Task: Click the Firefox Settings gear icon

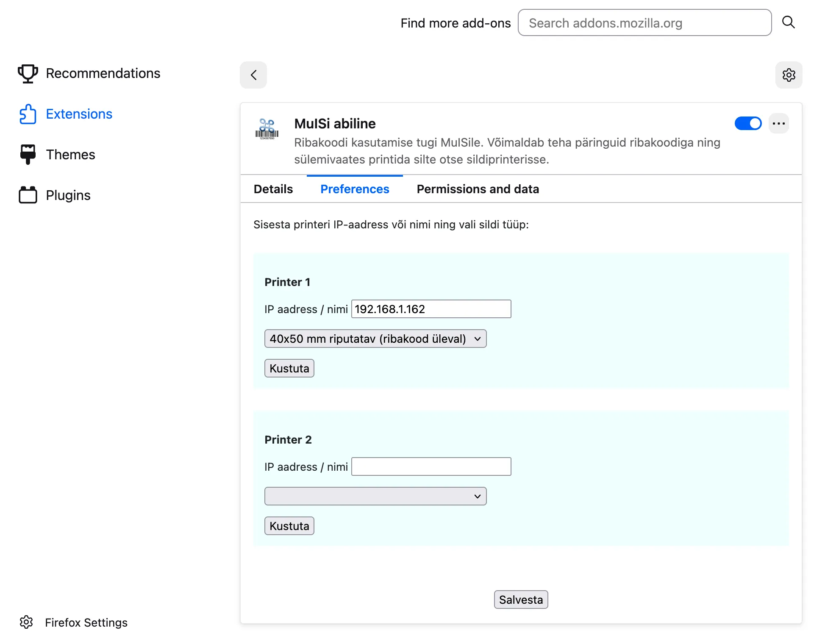Action: 26,622
